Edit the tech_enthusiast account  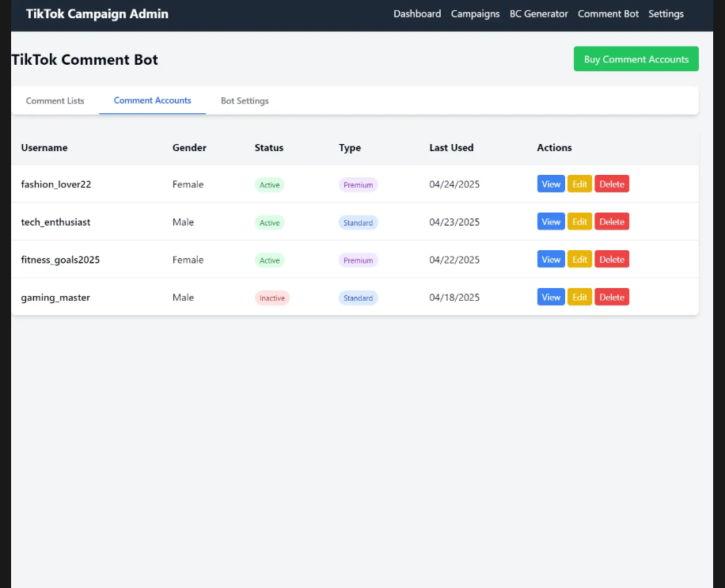coord(579,222)
